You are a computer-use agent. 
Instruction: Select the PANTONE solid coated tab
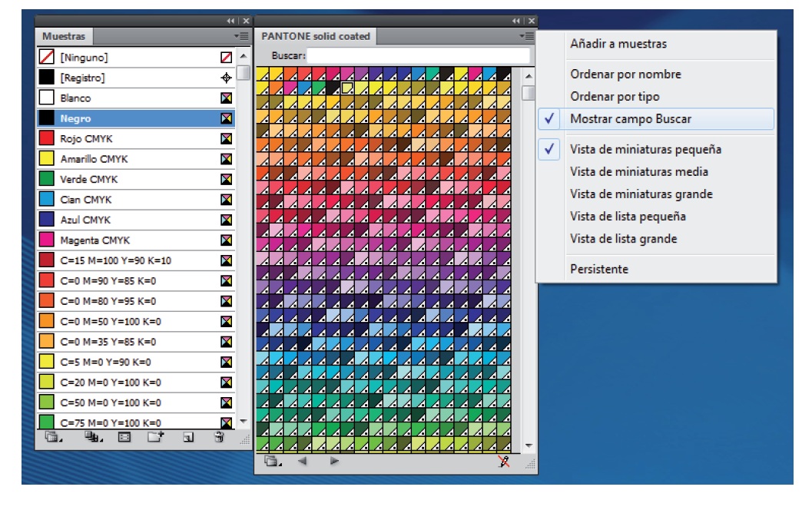tap(315, 36)
